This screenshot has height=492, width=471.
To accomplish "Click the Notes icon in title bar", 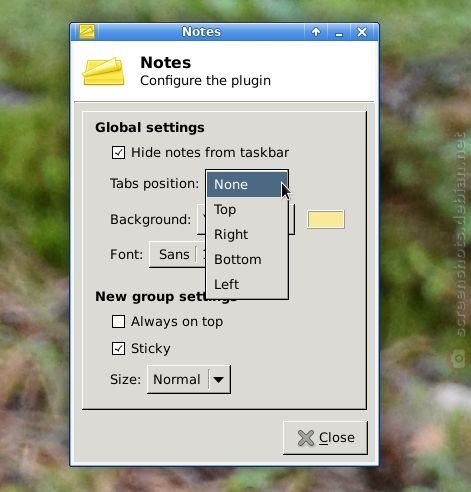I will pyautogui.click(x=87, y=32).
